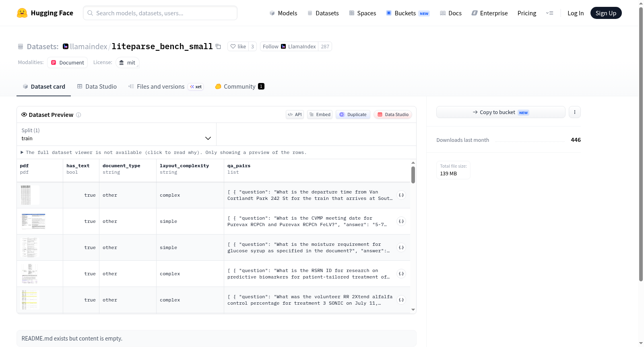
Task: Click the Duplicate button
Action: (353, 114)
